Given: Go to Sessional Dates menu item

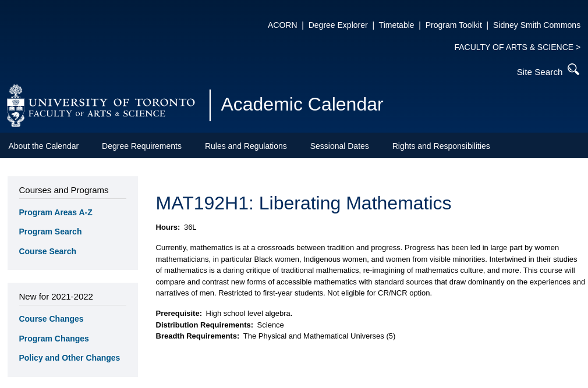Looking at the screenshot, I should 339,146.
